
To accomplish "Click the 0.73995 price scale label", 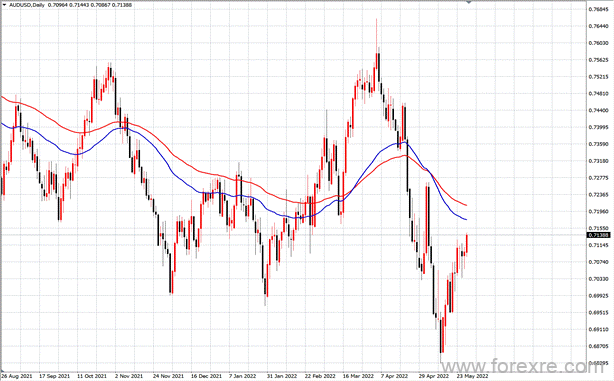I will (598, 127).
